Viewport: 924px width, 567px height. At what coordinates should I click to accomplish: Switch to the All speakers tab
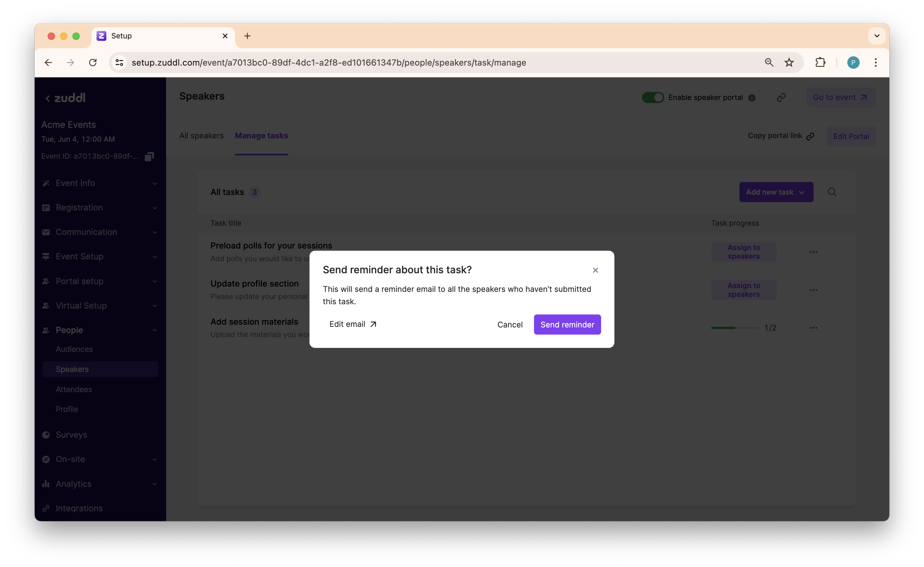tap(201, 136)
